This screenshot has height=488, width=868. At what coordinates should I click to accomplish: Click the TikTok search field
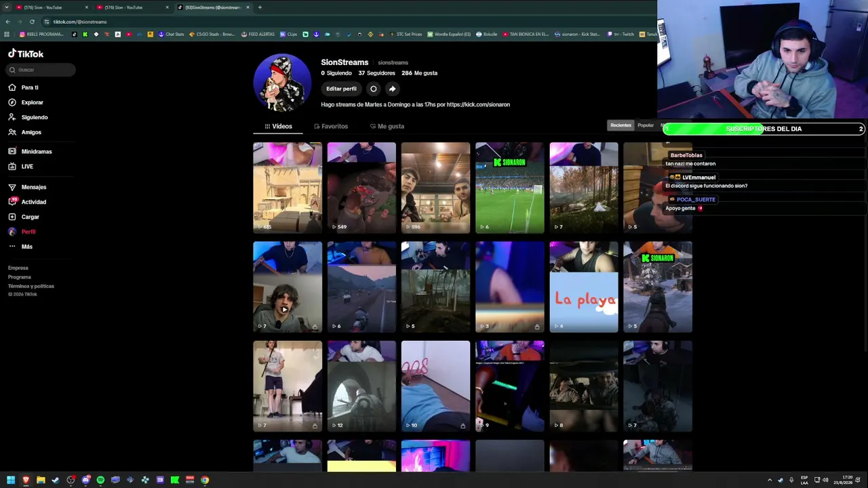(41, 70)
